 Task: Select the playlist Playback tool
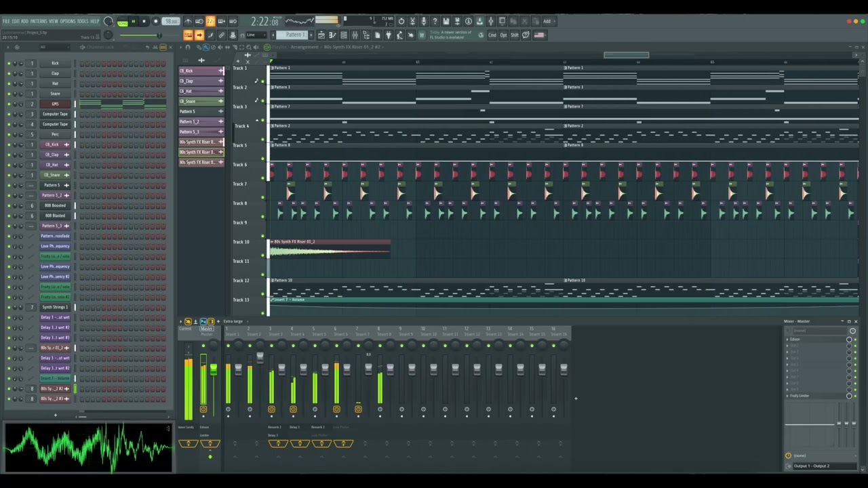point(256,47)
